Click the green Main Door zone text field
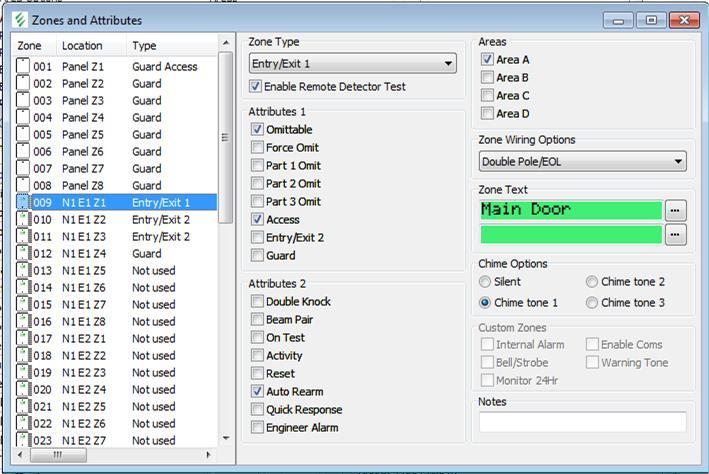The width and height of the screenshot is (709, 474). [x=570, y=210]
